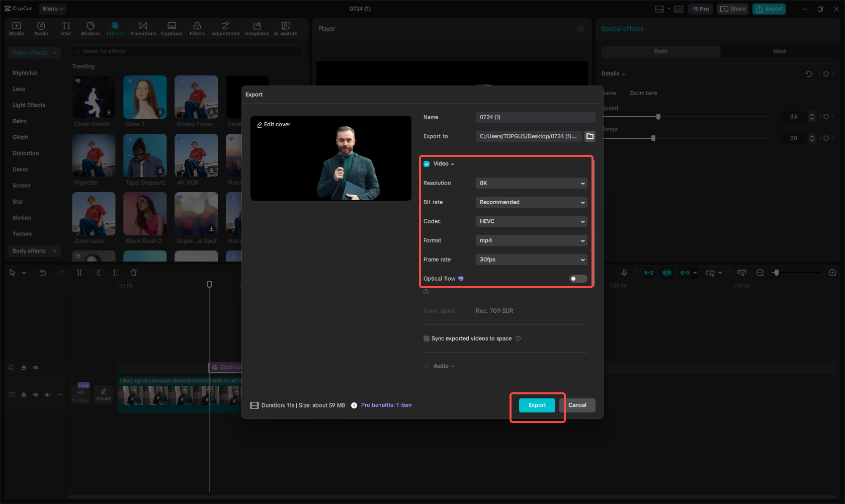
Task: Uncheck the Video export checkbox
Action: (426, 163)
